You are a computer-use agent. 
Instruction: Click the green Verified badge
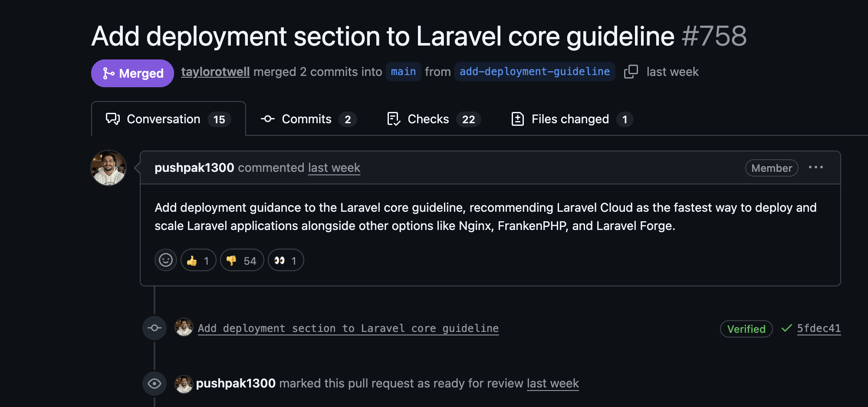746,328
